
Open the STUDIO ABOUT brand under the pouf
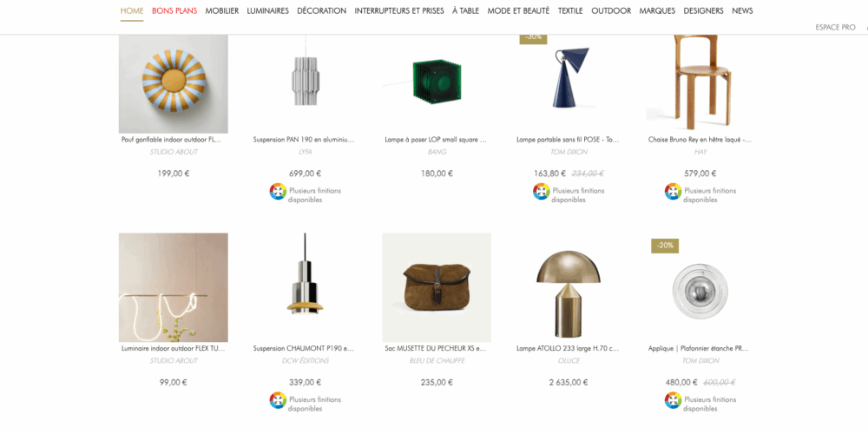(174, 152)
